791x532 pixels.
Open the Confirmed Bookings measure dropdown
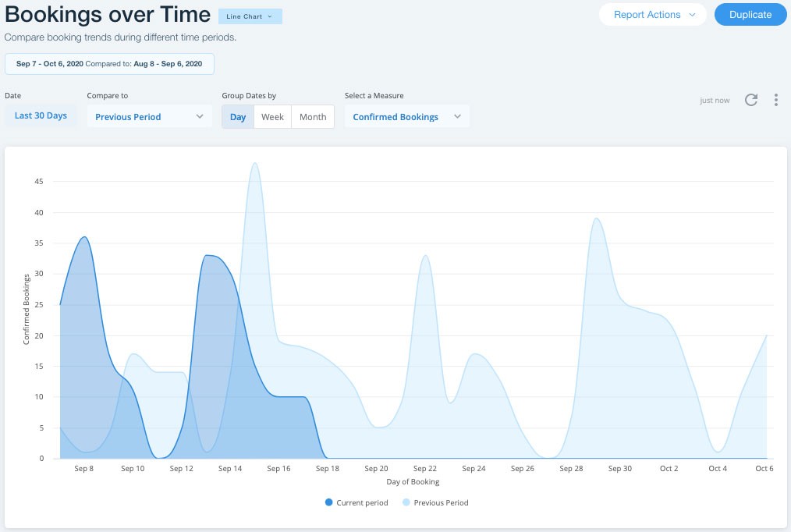coord(406,116)
